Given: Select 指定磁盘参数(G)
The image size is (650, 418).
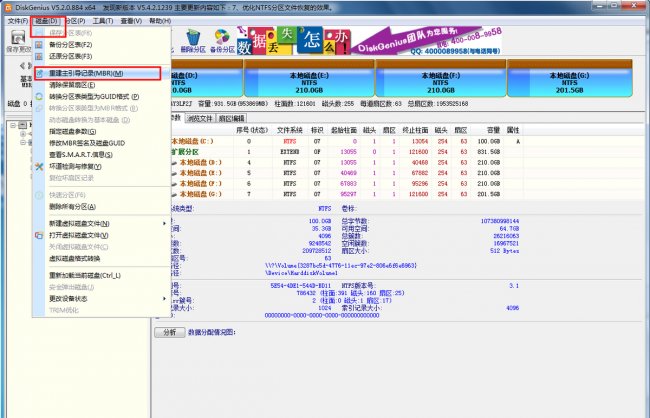Looking at the screenshot, I should click(x=73, y=131).
